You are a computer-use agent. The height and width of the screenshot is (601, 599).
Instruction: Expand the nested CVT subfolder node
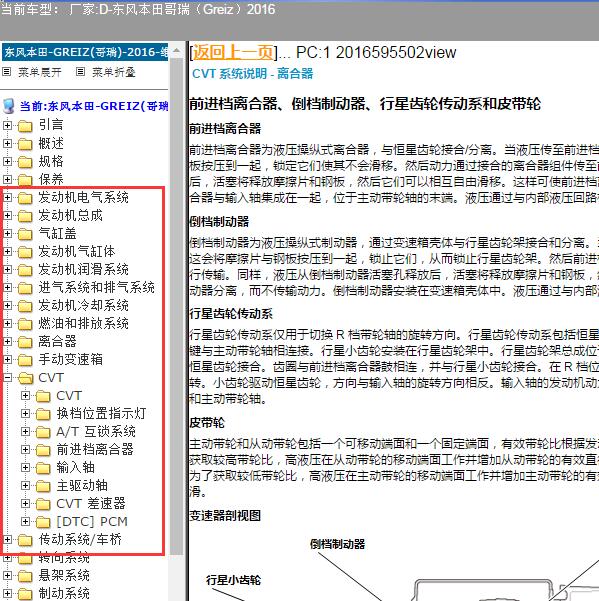(25, 396)
